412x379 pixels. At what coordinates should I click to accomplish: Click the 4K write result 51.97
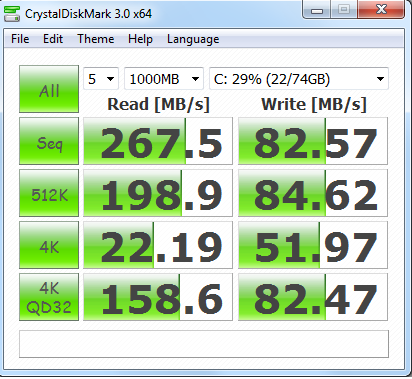313,245
